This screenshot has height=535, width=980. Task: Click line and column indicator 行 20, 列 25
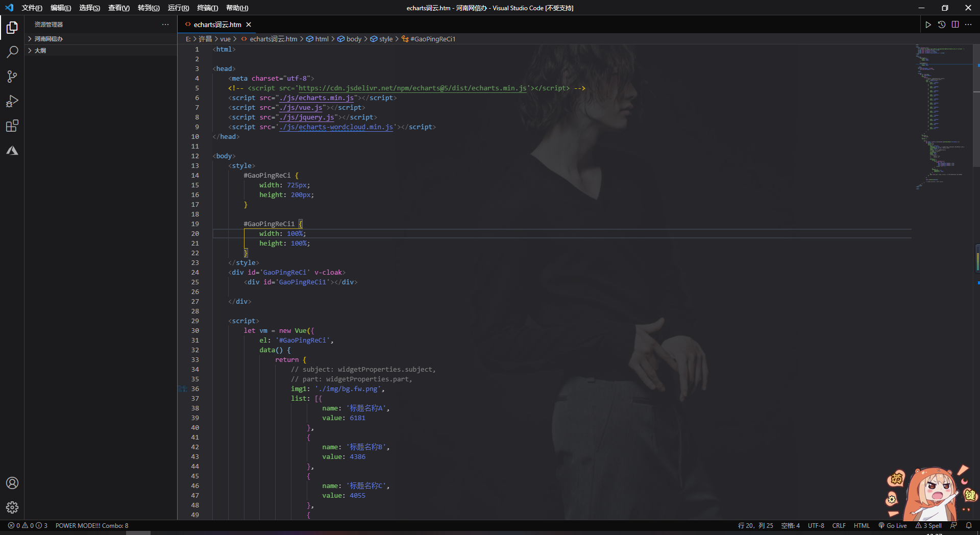click(755, 526)
